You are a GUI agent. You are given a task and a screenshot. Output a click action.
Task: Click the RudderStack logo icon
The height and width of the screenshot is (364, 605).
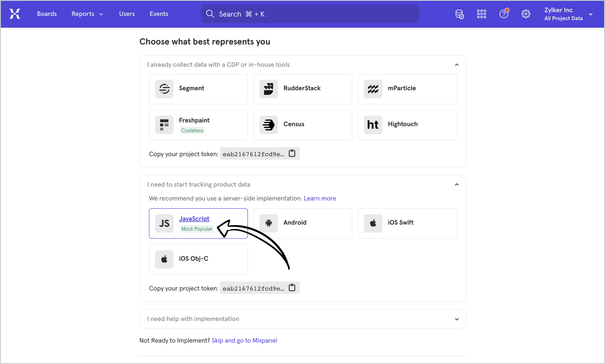pyautogui.click(x=268, y=89)
